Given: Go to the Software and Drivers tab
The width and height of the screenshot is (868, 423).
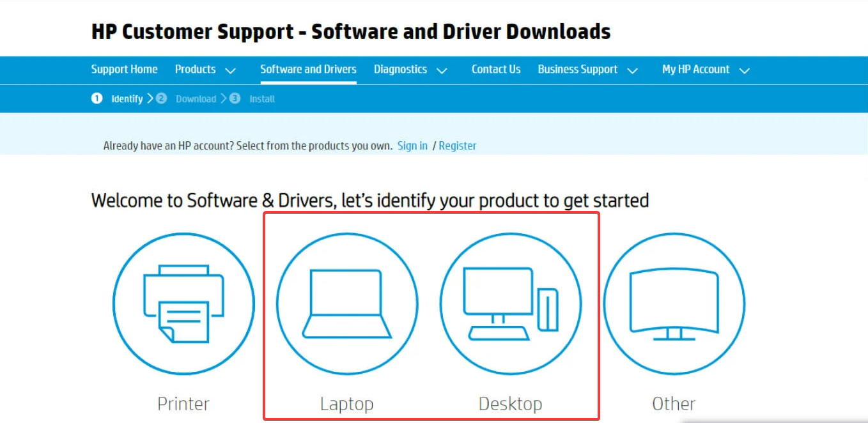Looking at the screenshot, I should (308, 70).
